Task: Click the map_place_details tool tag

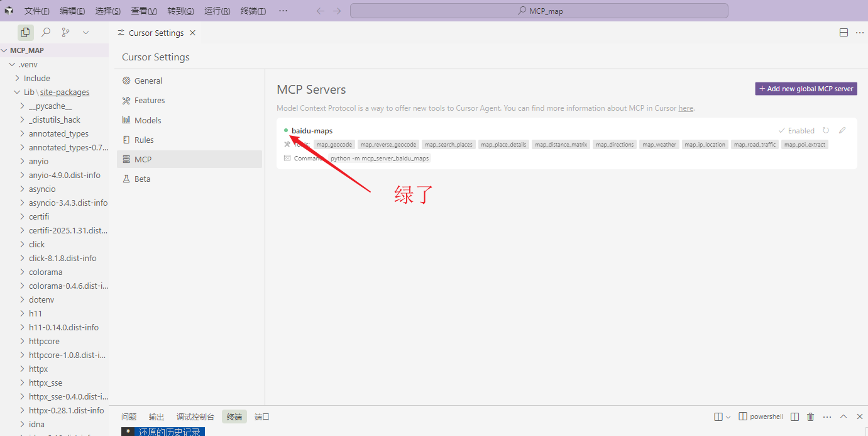Action: click(x=503, y=145)
